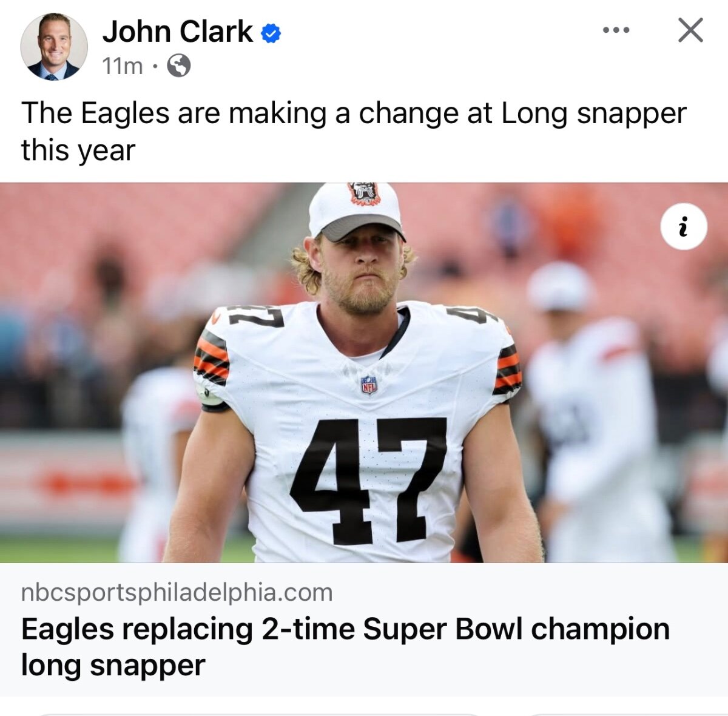
Task: Click the blue verified badge beside John Clark
Action: click(x=271, y=33)
